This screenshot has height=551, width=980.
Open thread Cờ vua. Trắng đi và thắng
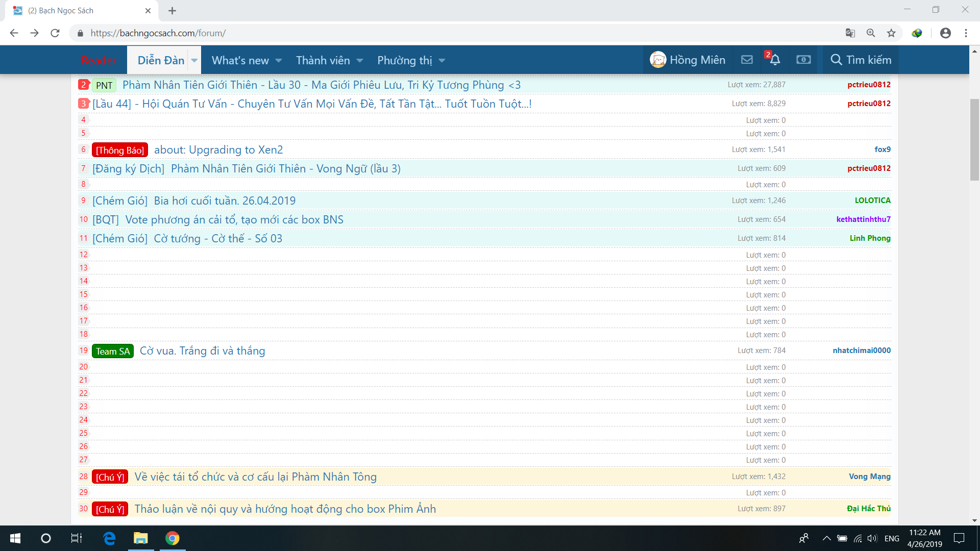coord(202,351)
